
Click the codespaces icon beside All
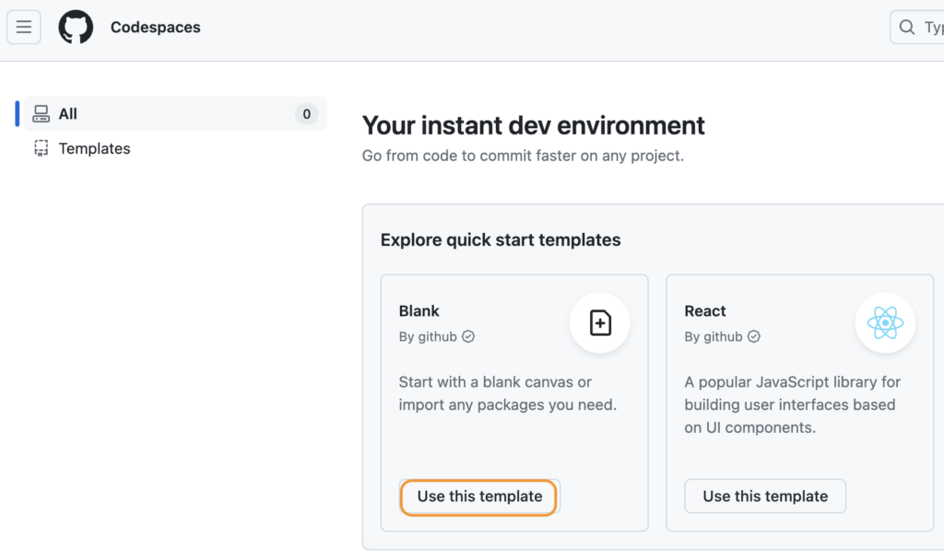(41, 113)
